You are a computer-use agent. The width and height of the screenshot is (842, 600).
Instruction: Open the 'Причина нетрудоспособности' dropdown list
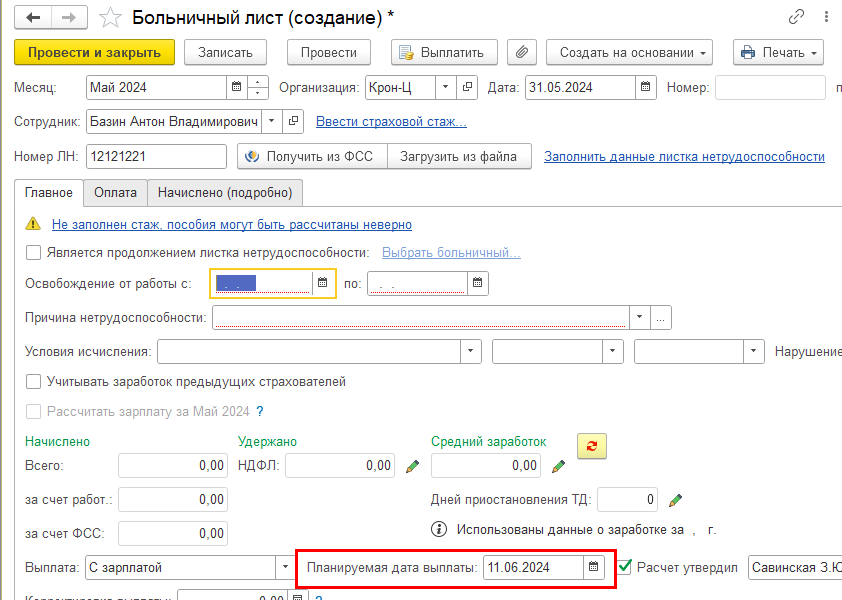638,317
